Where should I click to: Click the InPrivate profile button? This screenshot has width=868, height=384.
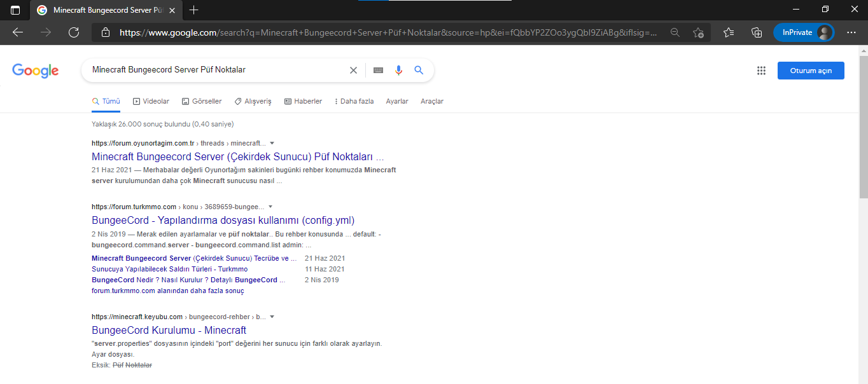pos(804,32)
